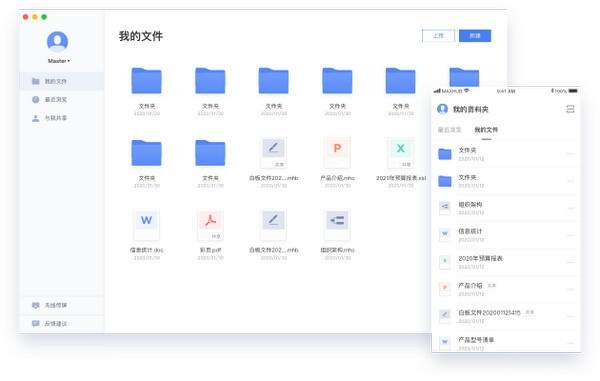The width and height of the screenshot is (600, 381).
Task: Tap 我的资料夹 title in mobile panel
Action: [470, 109]
